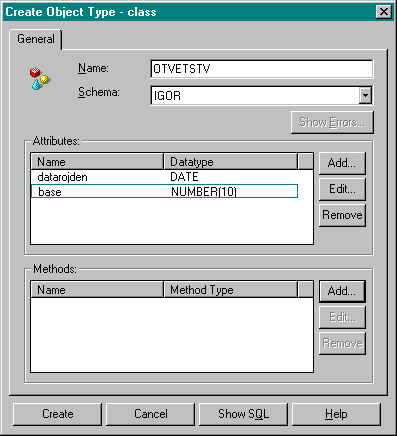Click the Datatype column header
Image resolution: width=397 pixels, height=436 pixels.
click(x=230, y=162)
